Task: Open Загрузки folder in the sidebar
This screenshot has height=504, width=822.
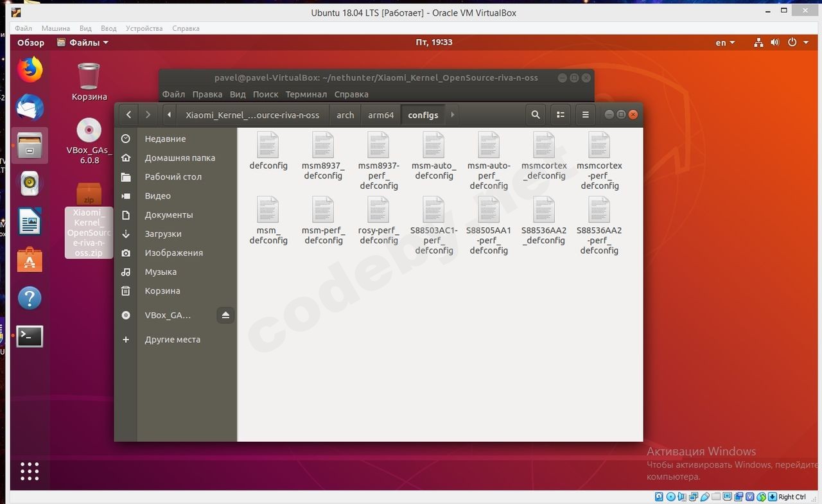Action: tap(163, 234)
